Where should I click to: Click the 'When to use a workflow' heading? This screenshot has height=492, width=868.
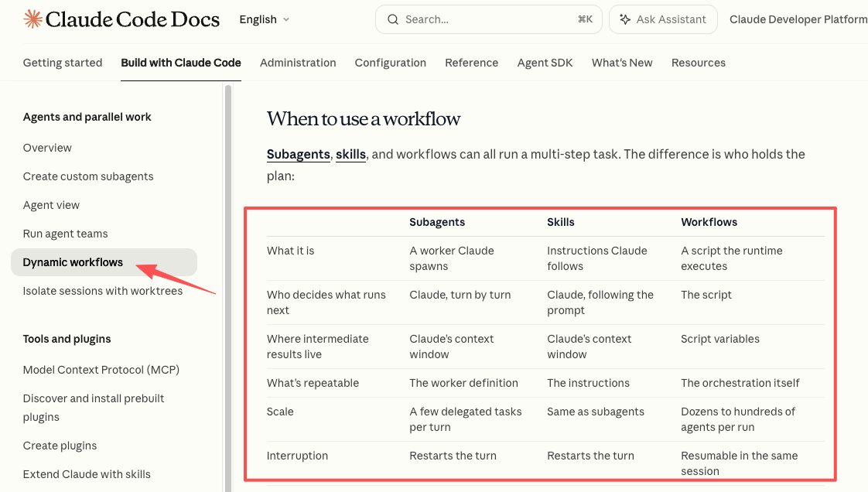(364, 118)
